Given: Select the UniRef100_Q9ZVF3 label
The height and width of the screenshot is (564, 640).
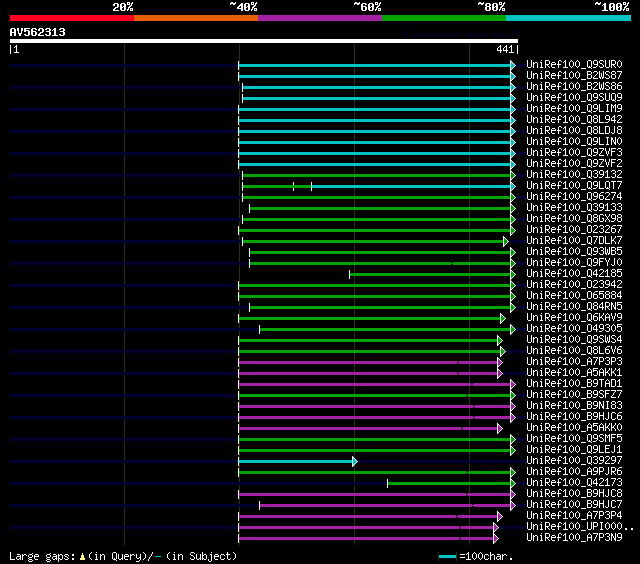Looking at the screenshot, I should click(574, 153).
